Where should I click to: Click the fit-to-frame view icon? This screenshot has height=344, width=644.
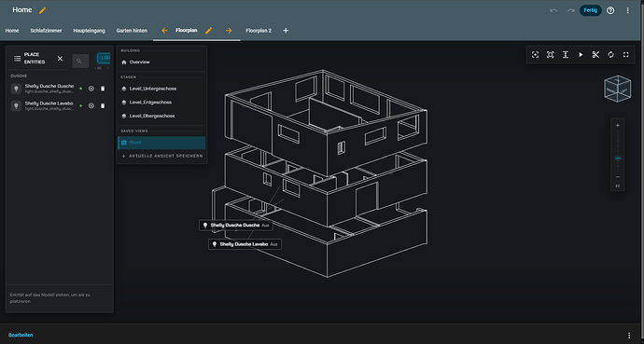pos(550,54)
